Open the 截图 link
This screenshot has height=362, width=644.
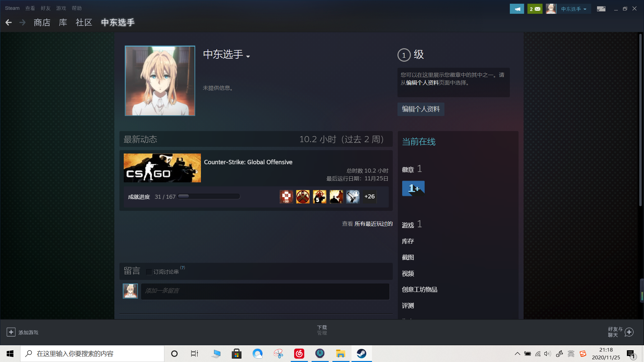click(408, 257)
